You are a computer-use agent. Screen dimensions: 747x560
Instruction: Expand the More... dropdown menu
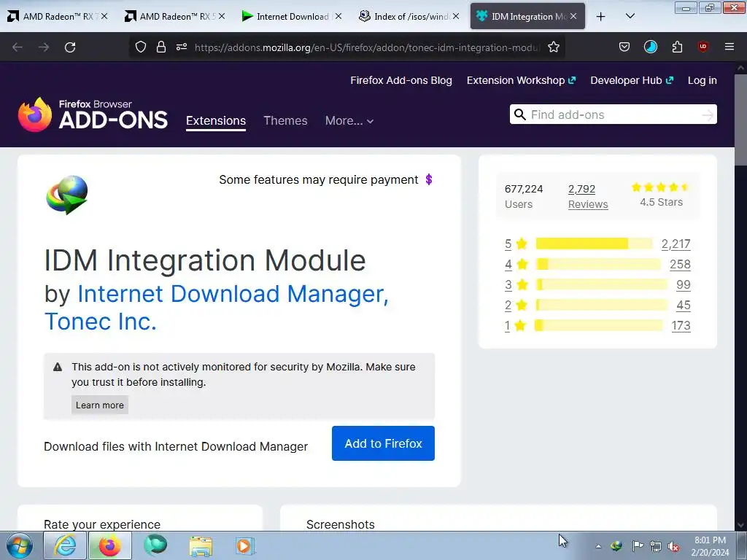349,120
